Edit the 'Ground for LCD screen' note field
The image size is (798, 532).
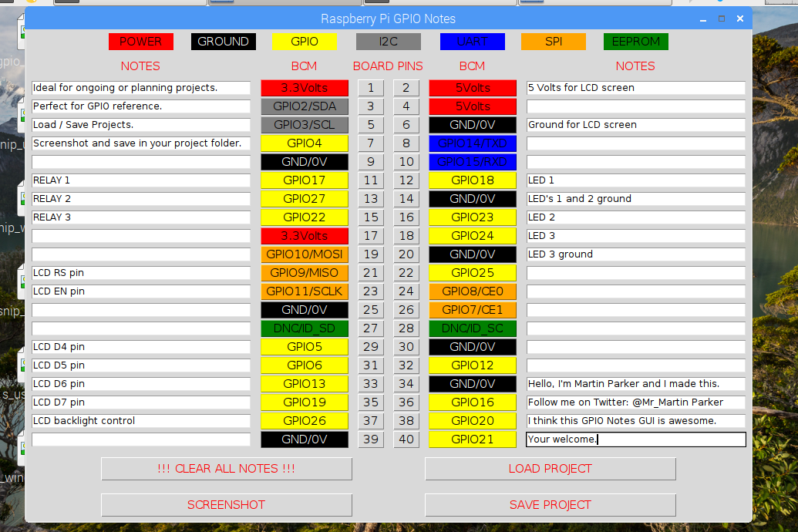[636, 125]
